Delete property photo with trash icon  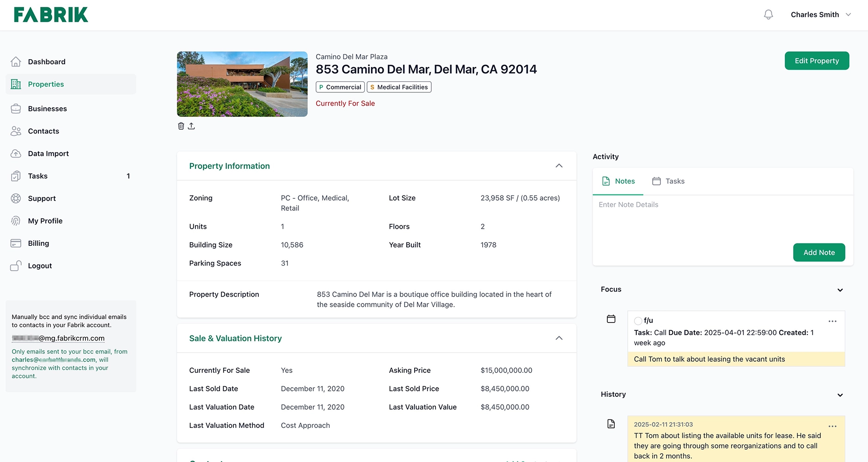click(181, 126)
